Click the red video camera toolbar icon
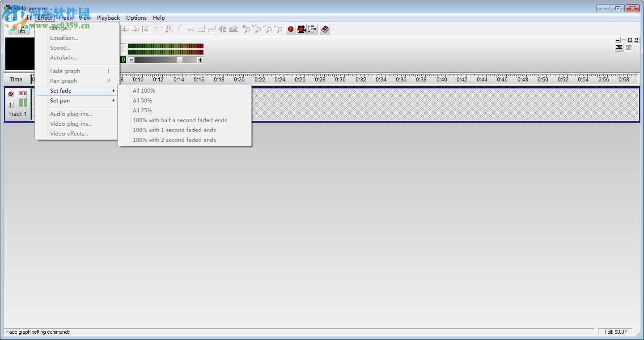Screen dimensions: 644x340 point(302,29)
